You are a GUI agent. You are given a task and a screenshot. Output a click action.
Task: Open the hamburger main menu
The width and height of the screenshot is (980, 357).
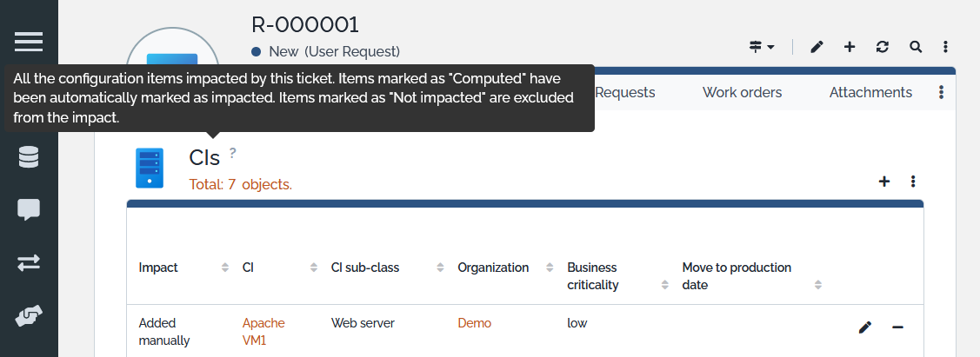[29, 42]
